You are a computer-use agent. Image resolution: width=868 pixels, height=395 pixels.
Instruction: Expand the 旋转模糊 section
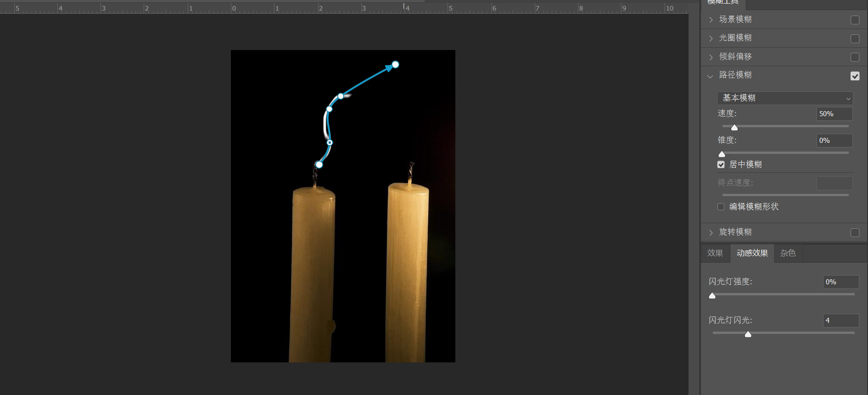711,233
